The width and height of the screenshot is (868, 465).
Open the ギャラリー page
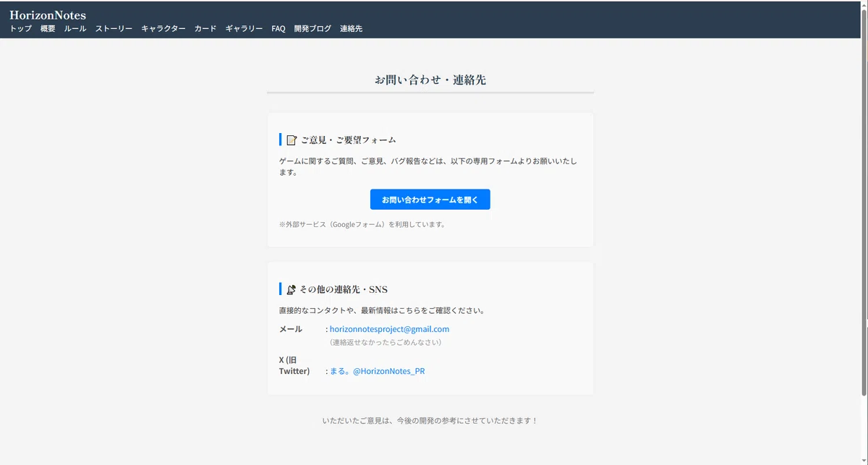click(x=244, y=29)
